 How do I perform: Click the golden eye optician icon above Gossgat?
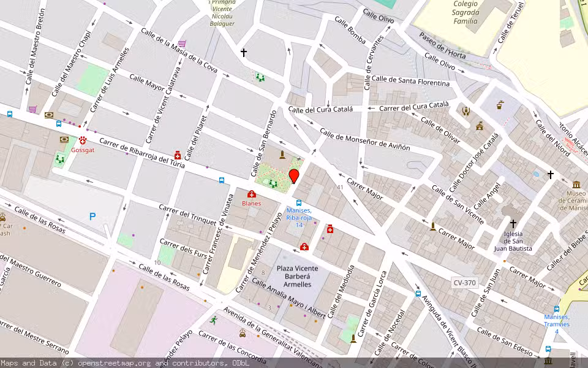click(x=64, y=139)
